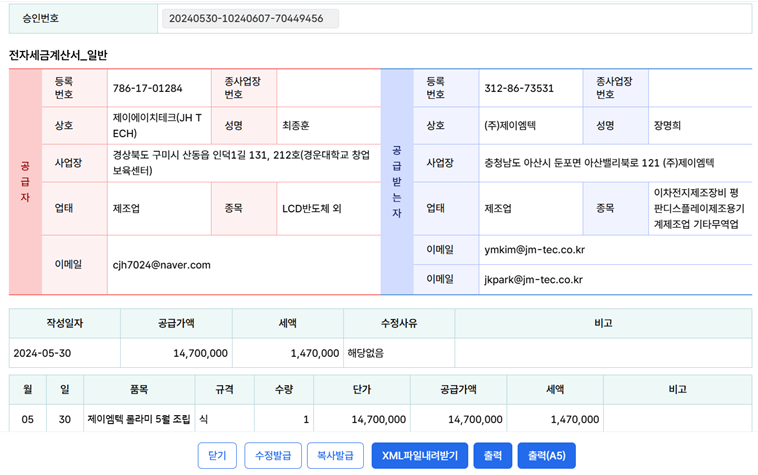Click recipient company name (주)제이엠텍
The image size is (758, 475).
click(514, 126)
